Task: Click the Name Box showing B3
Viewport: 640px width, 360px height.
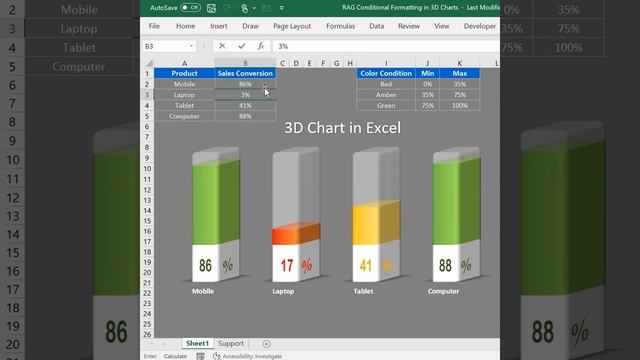Action: pyautogui.click(x=165, y=46)
